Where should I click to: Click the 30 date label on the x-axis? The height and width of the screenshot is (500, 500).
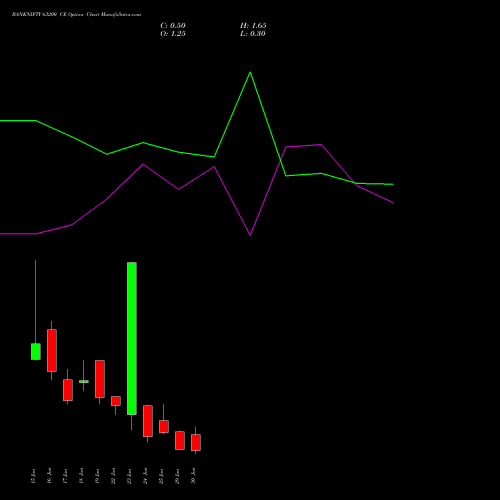click(x=193, y=476)
